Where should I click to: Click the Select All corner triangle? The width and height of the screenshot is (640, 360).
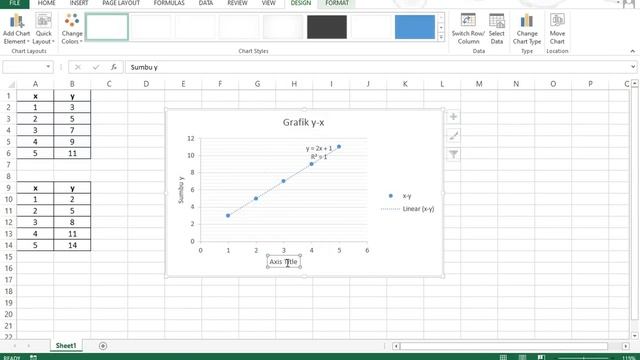11,84
